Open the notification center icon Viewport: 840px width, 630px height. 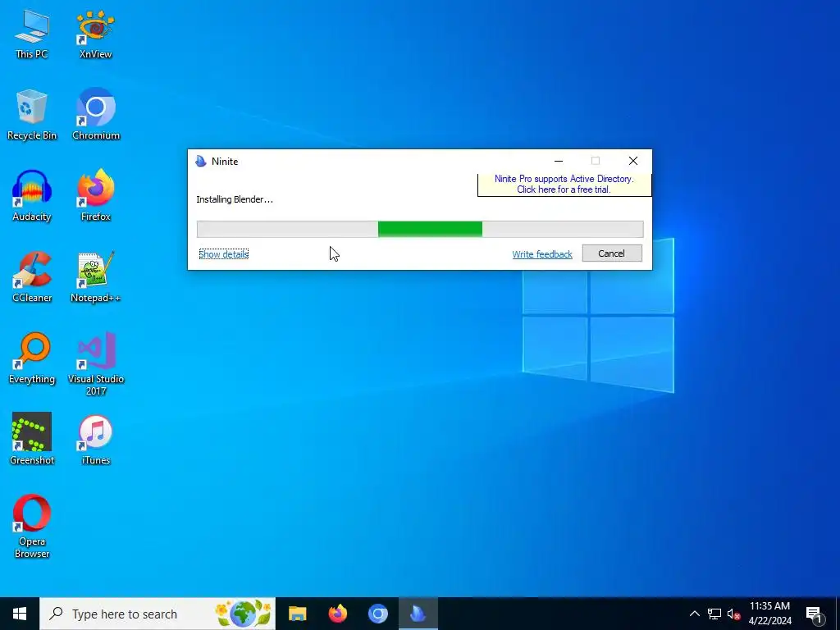[x=814, y=614]
